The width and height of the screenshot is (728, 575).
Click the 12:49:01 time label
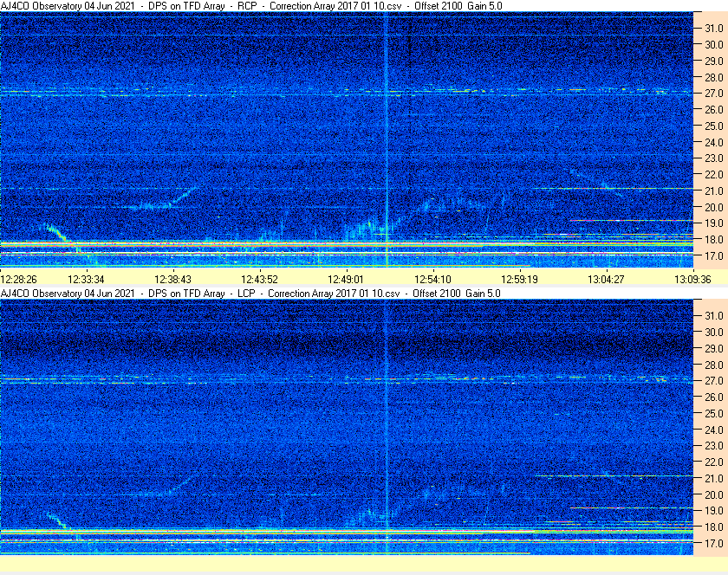pos(346,280)
